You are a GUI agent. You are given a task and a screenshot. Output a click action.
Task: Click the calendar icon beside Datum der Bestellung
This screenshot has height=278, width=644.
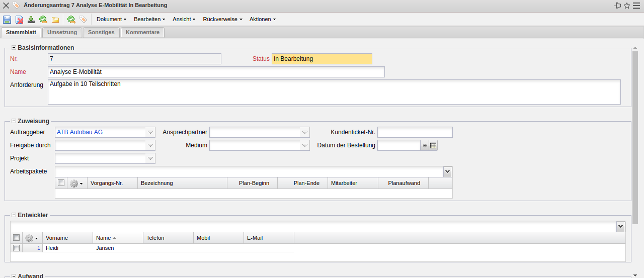[x=433, y=145]
